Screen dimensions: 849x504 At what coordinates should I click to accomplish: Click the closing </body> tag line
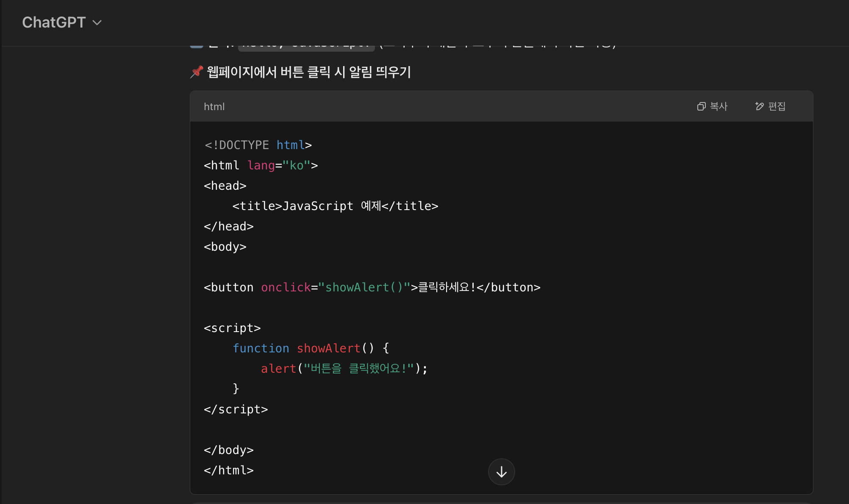click(228, 450)
